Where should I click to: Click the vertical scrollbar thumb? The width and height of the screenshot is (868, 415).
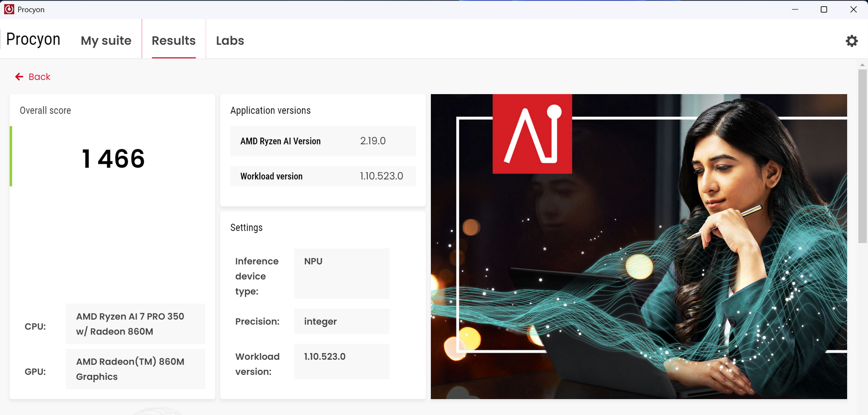click(x=862, y=156)
